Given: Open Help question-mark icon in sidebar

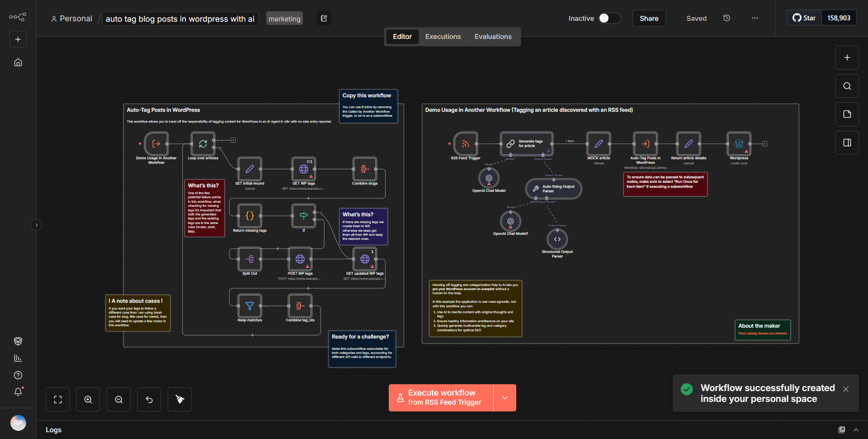Looking at the screenshot, I should click(x=18, y=375).
